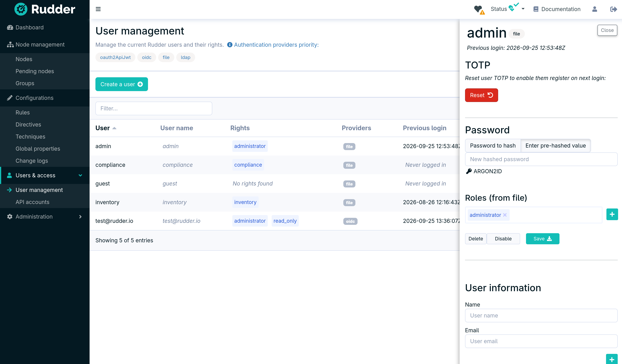
Task: Click the user profile icon
Action: click(x=595, y=9)
